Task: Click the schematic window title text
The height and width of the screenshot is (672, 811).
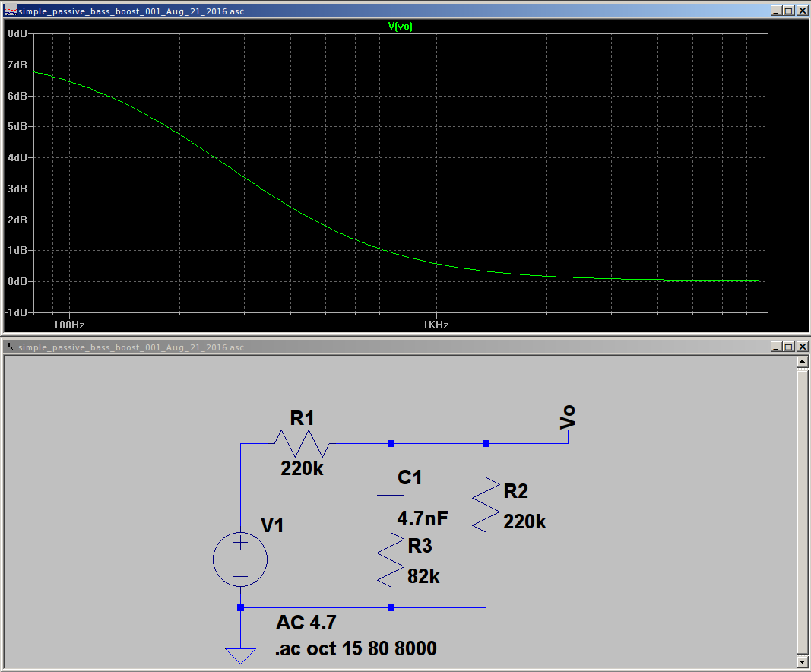Action: pos(131,347)
